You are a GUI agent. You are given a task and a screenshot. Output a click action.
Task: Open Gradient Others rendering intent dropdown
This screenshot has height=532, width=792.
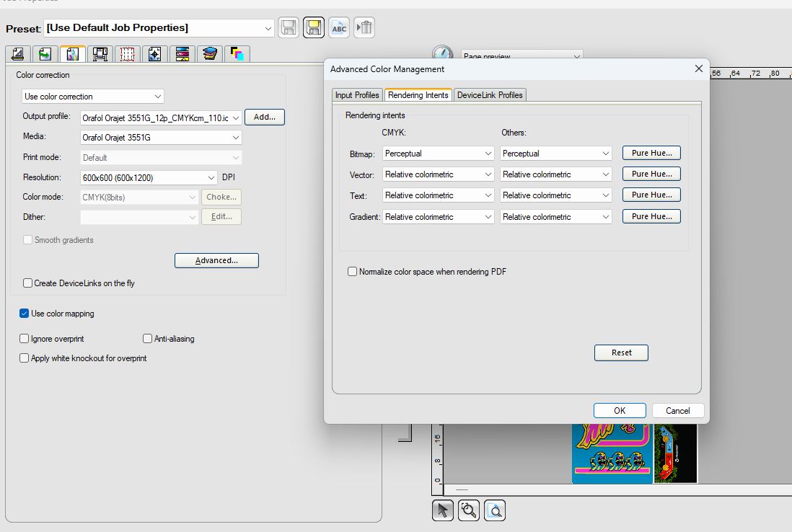[555, 217]
